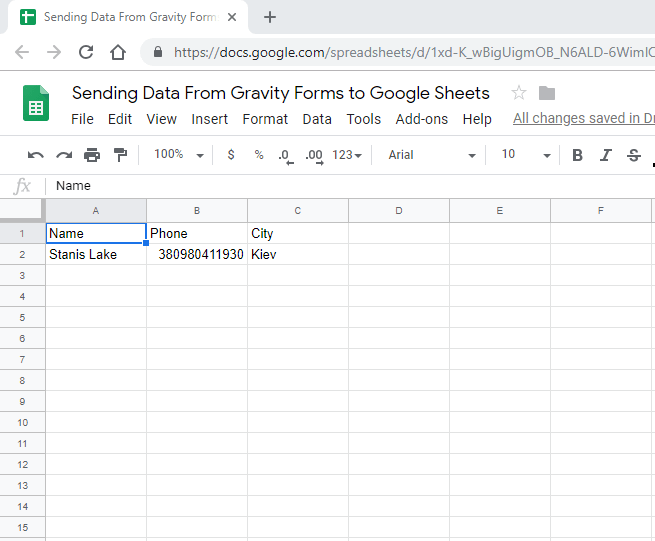Click the spreadsheet title to rename
This screenshot has width=655, height=541.
coord(281,93)
